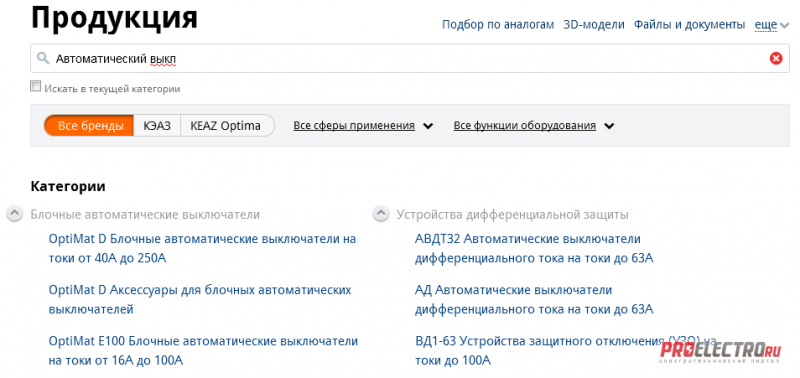
Task: Open OptiMat D 40А до 250А category
Action: pos(202,248)
